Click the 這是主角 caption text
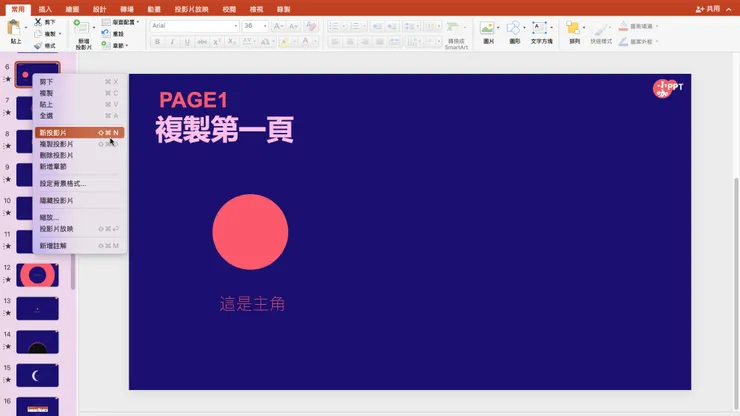 (x=252, y=304)
